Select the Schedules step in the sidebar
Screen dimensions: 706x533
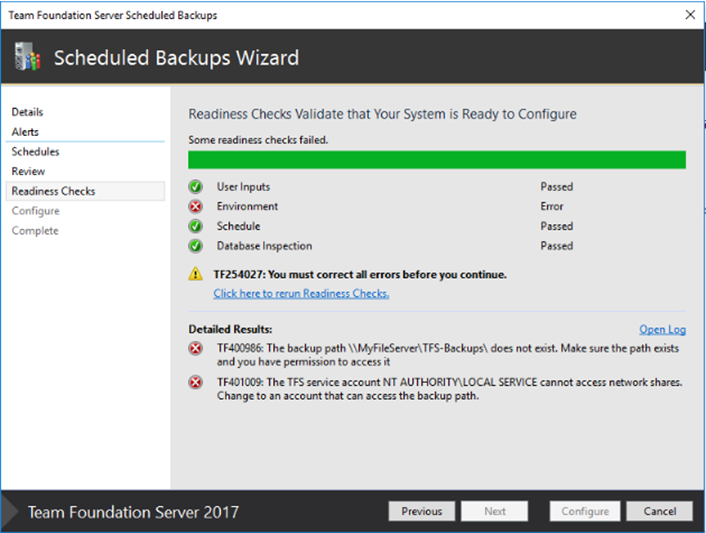[x=35, y=152]
